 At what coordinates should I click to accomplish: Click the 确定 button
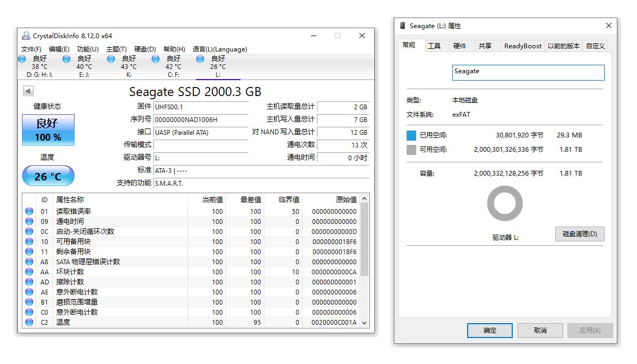pos(489,330)
